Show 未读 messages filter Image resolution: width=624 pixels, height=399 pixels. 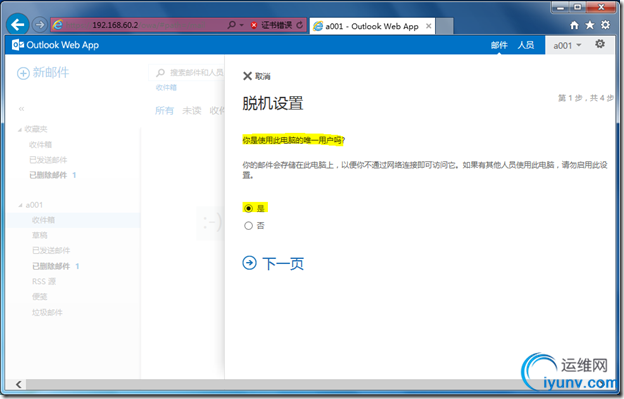click(191, 111)
